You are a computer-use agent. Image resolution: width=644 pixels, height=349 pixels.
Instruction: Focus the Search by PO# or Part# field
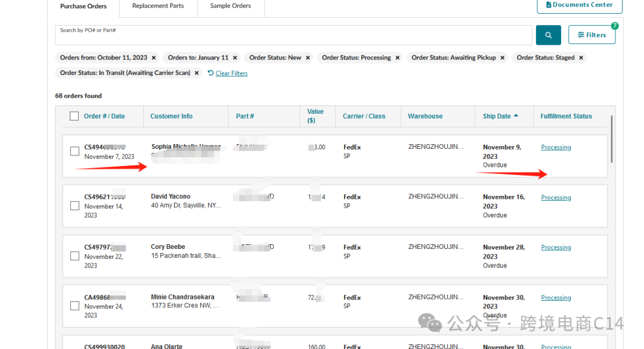293,37
